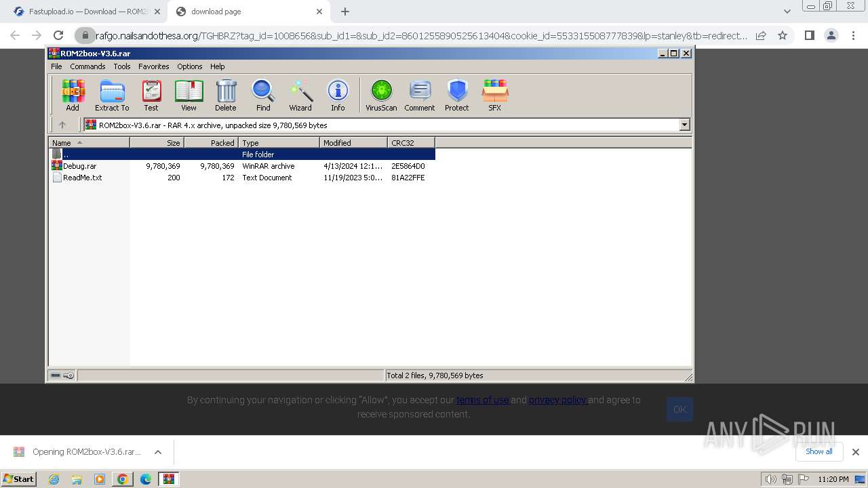Bookmark this page with the star icon

click(x=783, y=35)
